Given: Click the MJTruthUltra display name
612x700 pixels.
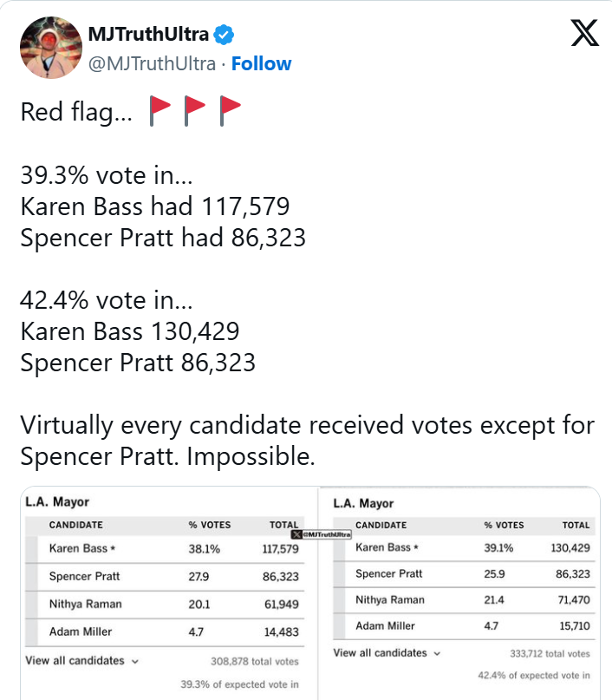Looking at the screenshot, I should pos(148,35).
